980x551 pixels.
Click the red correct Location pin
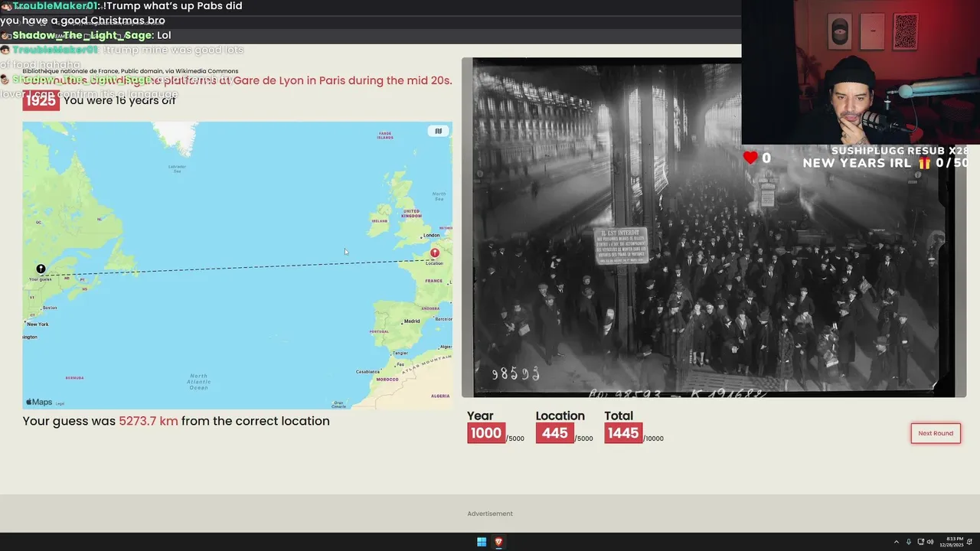pyautogui.click(x=435, y=253)
